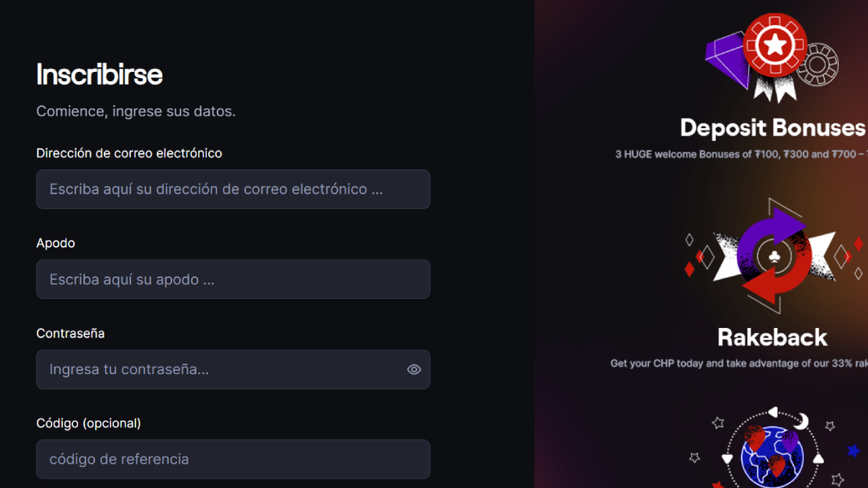Click the crescent moon beside the globe

[x=801, y=422]
